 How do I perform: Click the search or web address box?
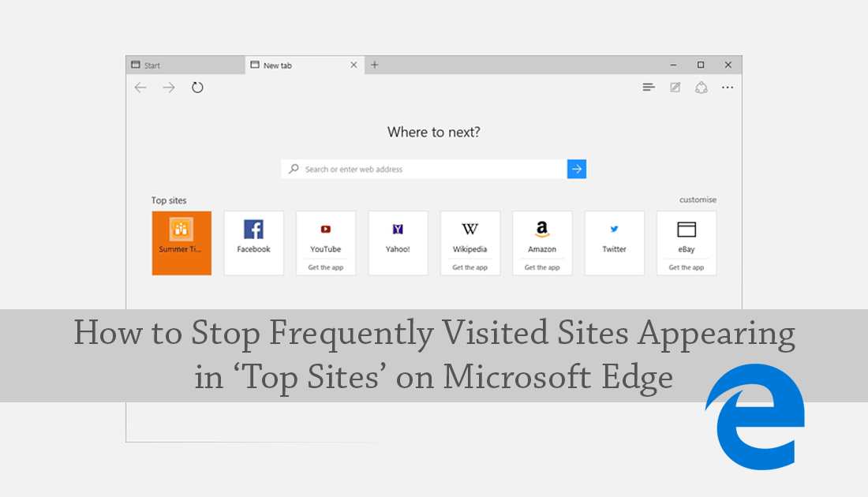(x=424, y=170)
